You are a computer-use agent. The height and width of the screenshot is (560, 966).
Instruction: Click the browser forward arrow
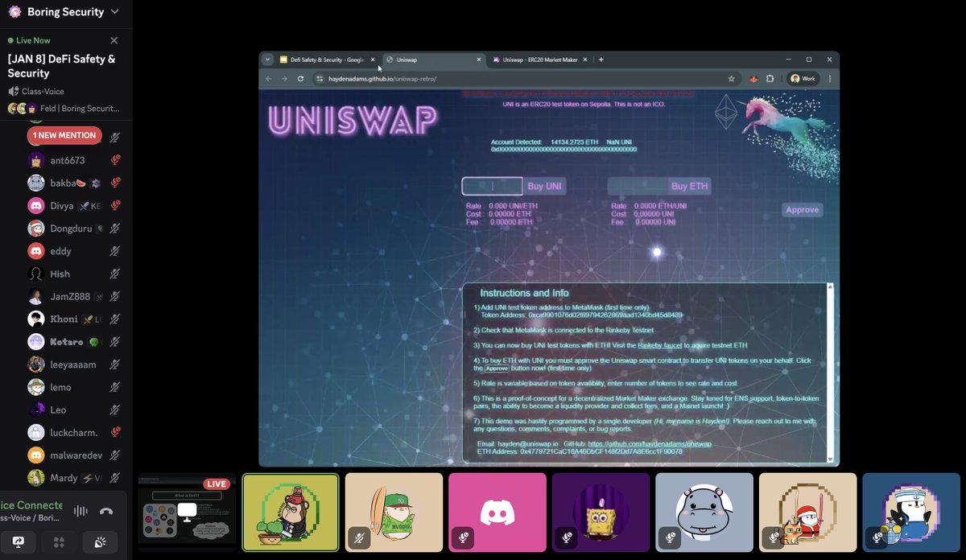(x=284, y=79)
